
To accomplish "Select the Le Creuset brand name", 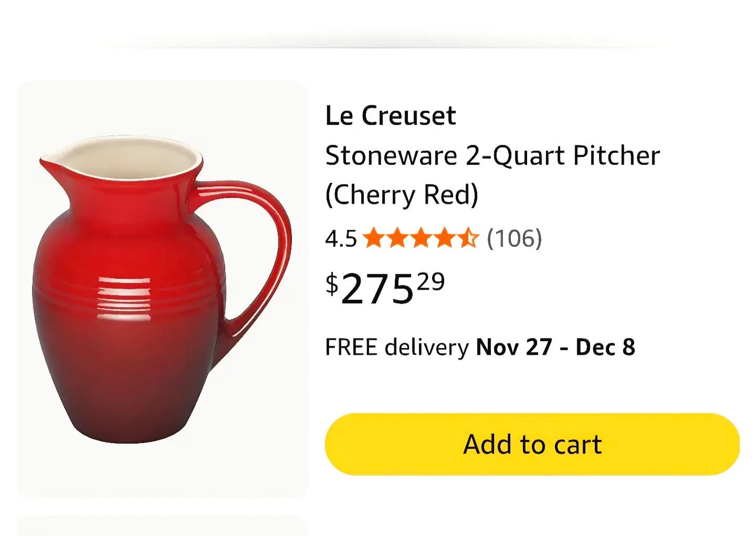I will coord(390,115).
